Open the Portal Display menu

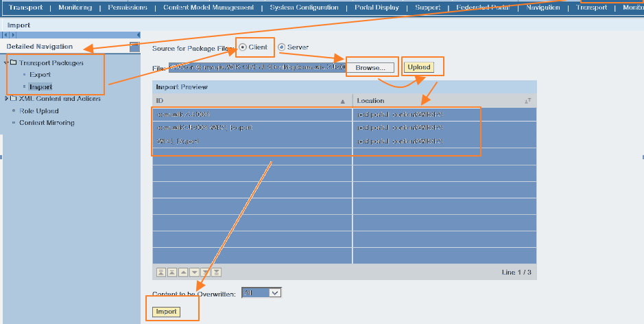[x=377, y=8]
